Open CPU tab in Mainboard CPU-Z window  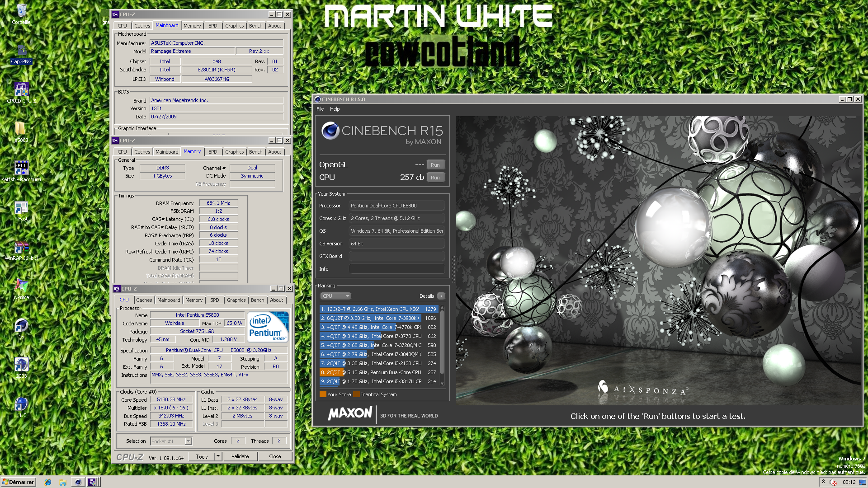(x=123, y=26)
